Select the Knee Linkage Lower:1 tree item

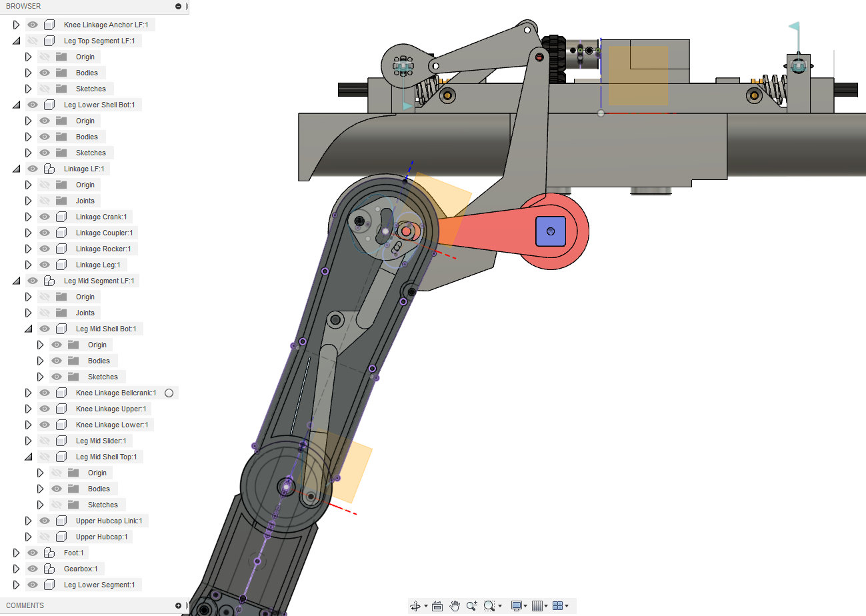tap(112, 425)
